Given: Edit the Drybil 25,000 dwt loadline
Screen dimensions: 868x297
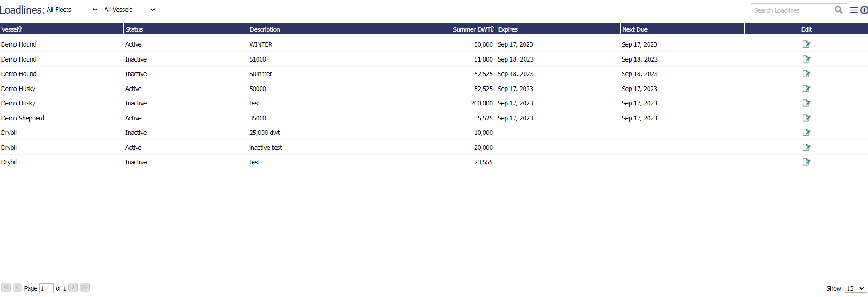Looking at the screenshot, I should click(806, 133).
